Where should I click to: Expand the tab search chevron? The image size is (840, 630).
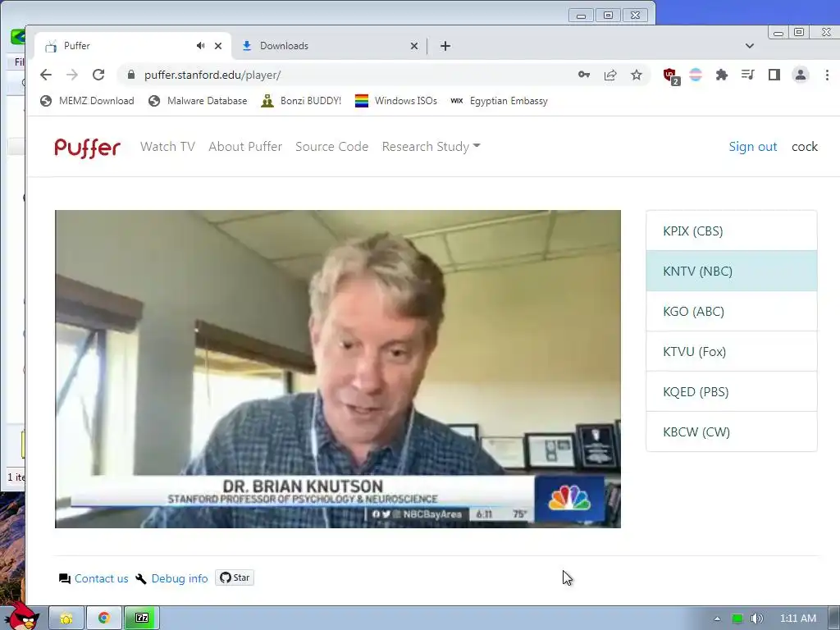750,46
